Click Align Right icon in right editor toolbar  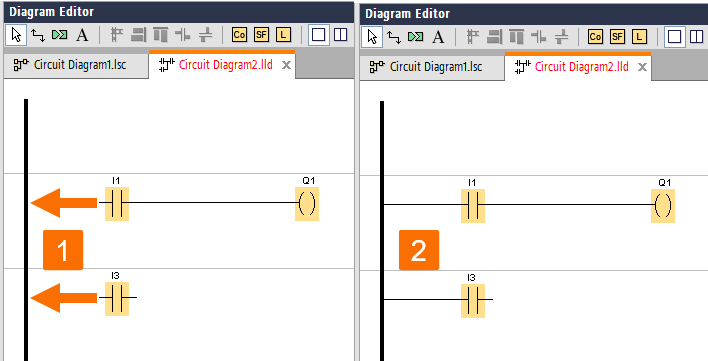(495, 37)
